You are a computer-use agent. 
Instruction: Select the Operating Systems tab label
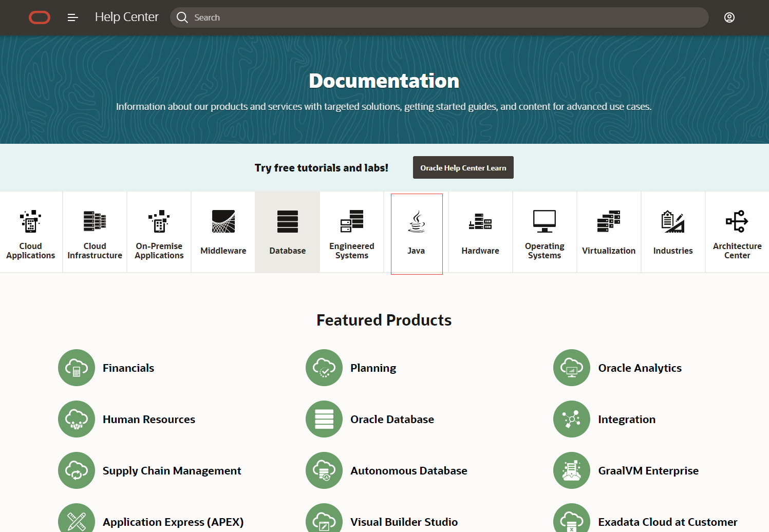click(x=545, y=251)
